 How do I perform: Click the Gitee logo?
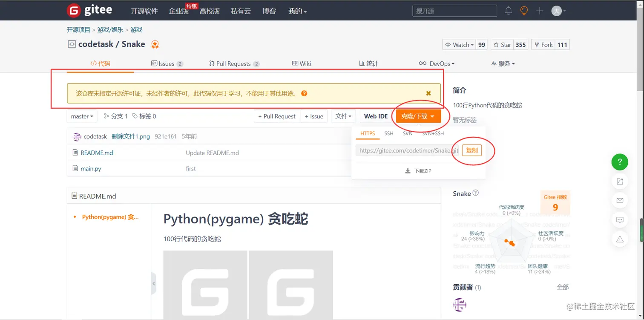[90, 11]
